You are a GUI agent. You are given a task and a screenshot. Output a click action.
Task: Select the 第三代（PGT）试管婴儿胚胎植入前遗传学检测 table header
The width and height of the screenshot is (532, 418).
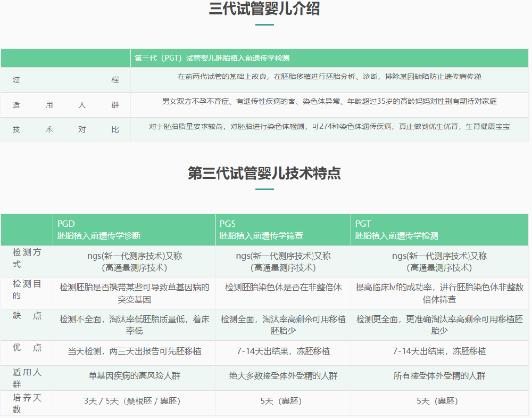tap(212, 59)
